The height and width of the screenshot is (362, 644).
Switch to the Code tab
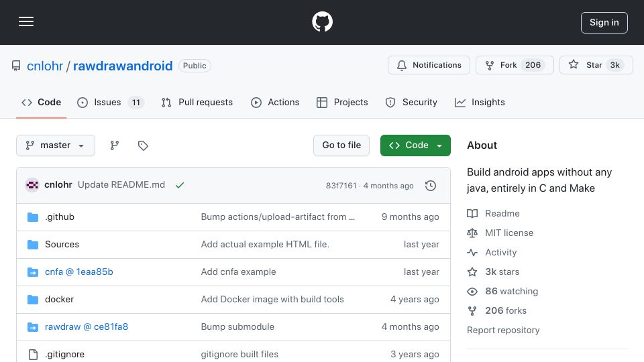(41, 102)
